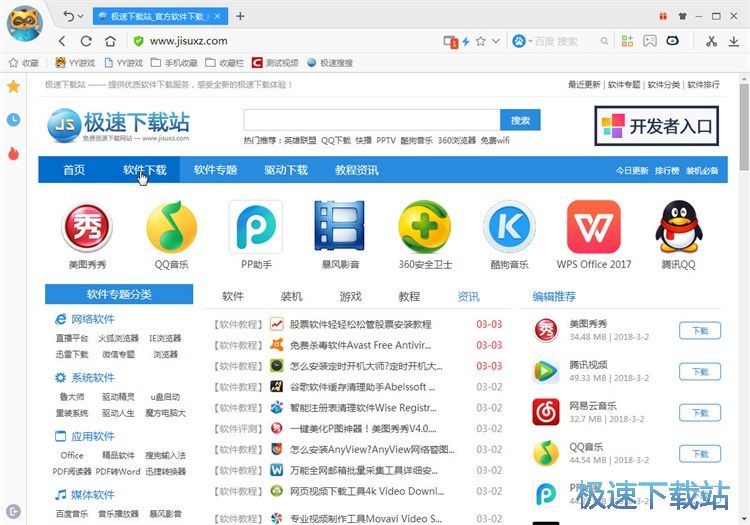
Task: Reload the page with refresh icon
Action: pyautogui.click(x=86, y=41)
